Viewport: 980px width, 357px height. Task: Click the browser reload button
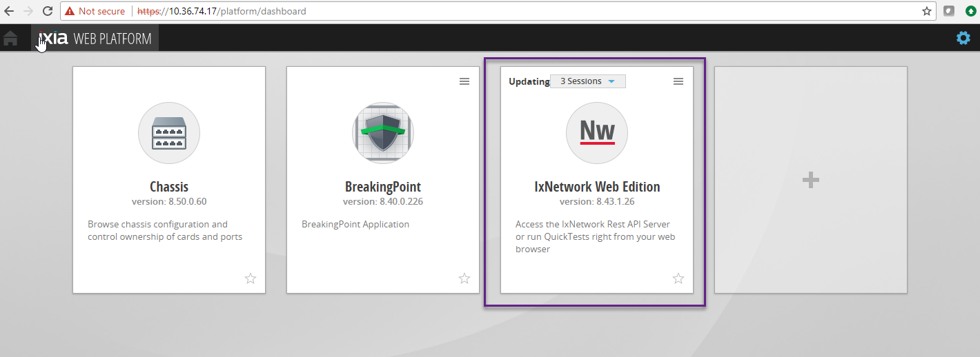pos(48,11)
